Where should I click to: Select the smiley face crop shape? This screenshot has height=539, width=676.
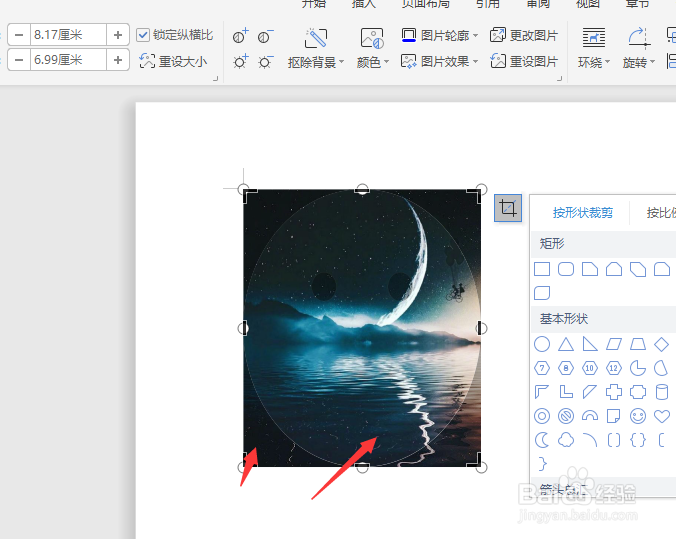pos(638,416)
